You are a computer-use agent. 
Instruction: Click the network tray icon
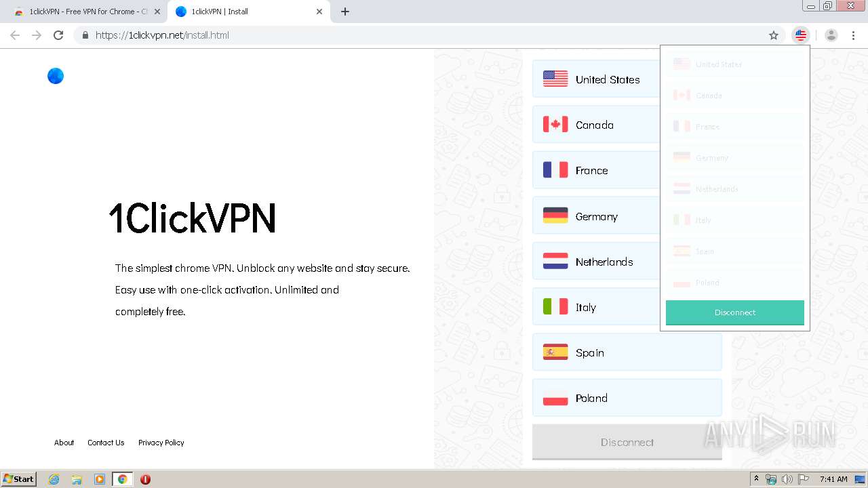(x=771, y=479)
